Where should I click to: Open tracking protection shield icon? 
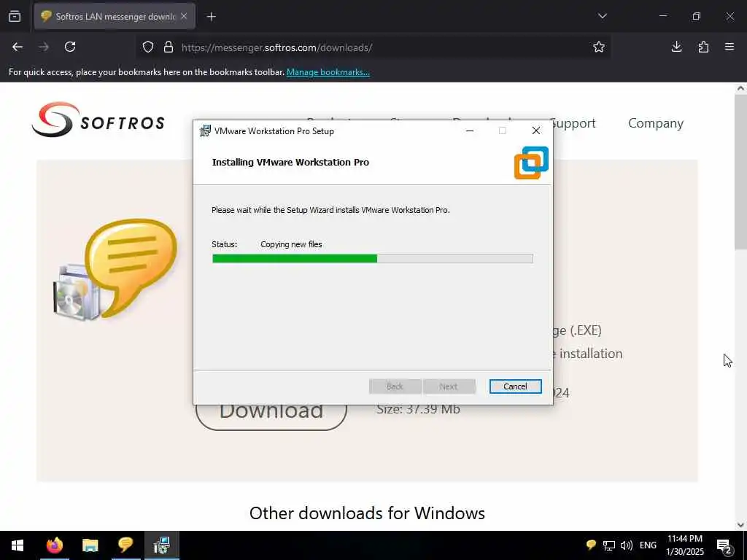coord(148,47)
